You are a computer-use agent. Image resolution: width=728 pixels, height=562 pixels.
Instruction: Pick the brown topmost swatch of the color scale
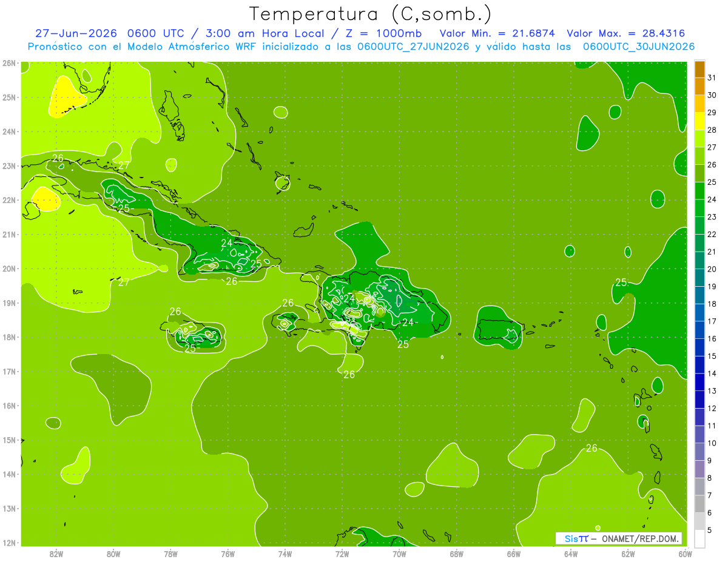(699, 69)
